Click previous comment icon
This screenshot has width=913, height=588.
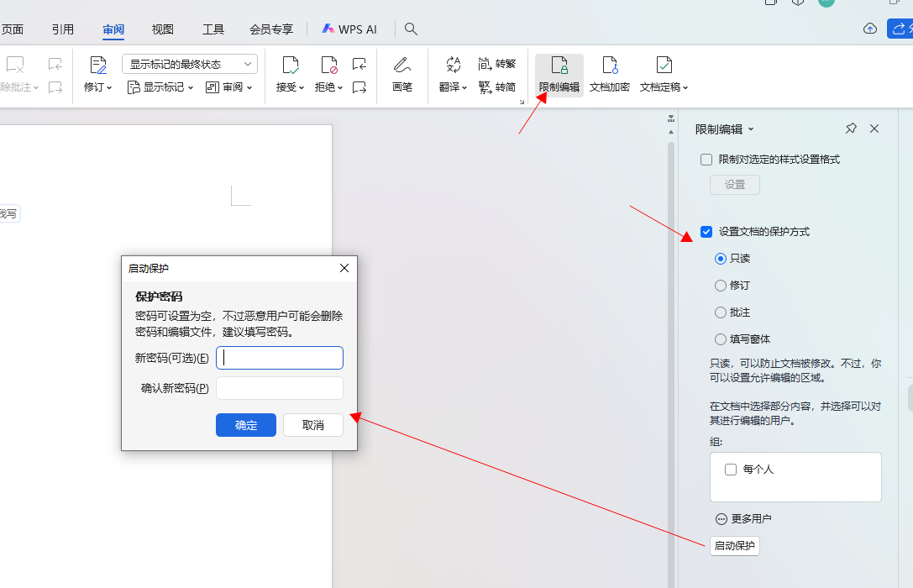55,64
